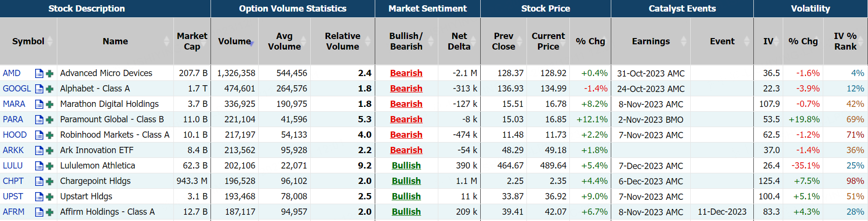The image size is (868, 221).
Task: Add PARA using its green plus icon
Action: click(x=49, y=119)
